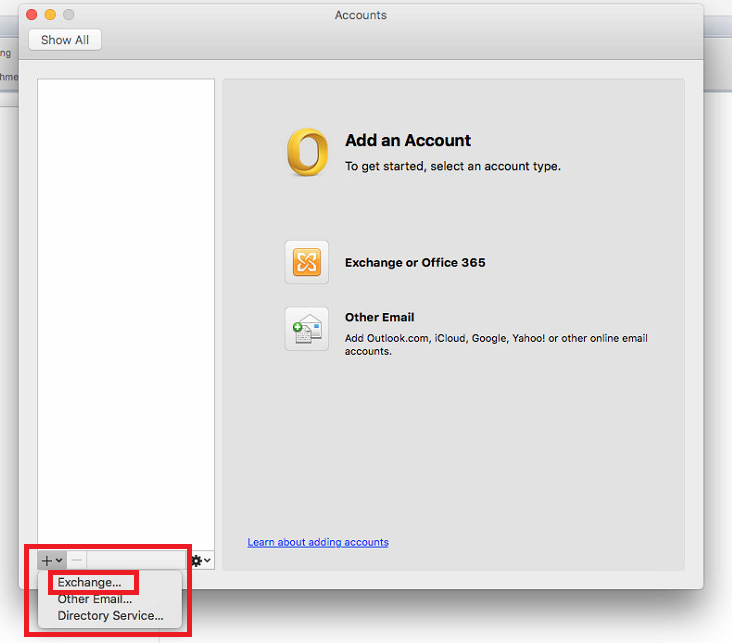Click the Outlook logo icon
732x643 pixels.
[307, 153]
